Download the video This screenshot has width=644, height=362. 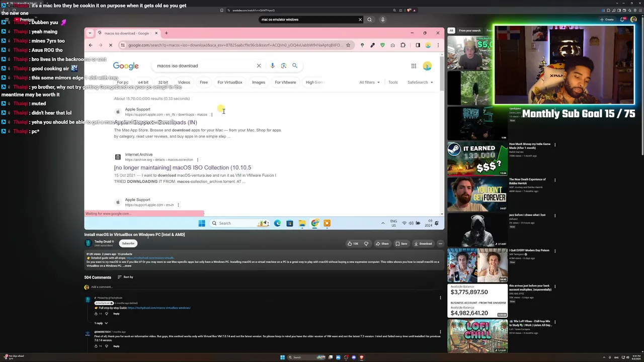point(423,244)
